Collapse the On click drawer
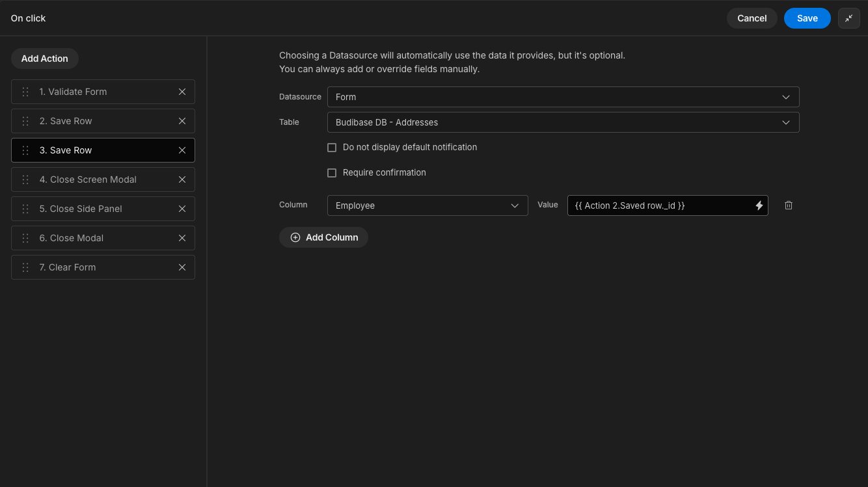 tap(849, 18)
